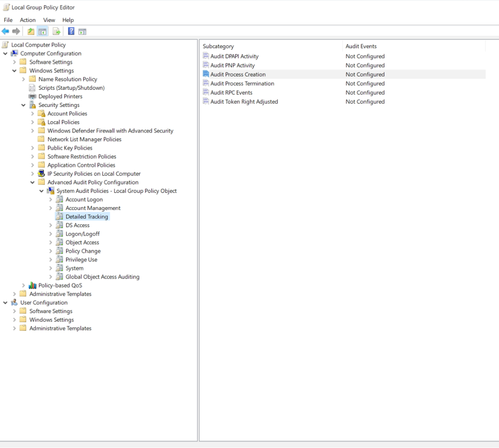Expand Windows Defender Firewall with Advanced Security
Image resolution: width=499 pixels, height=448 pixels.
coord(33,131)
